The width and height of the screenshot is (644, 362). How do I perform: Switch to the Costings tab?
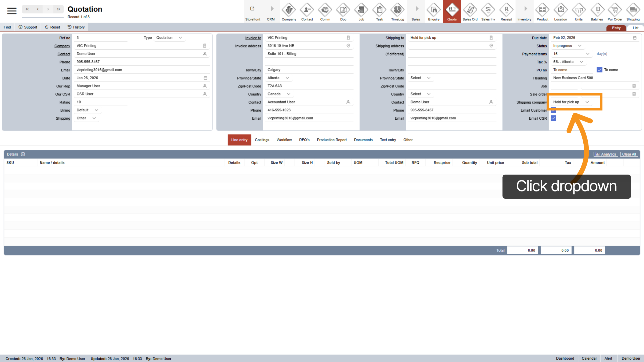pyautogui.click(x=262, y=140)
